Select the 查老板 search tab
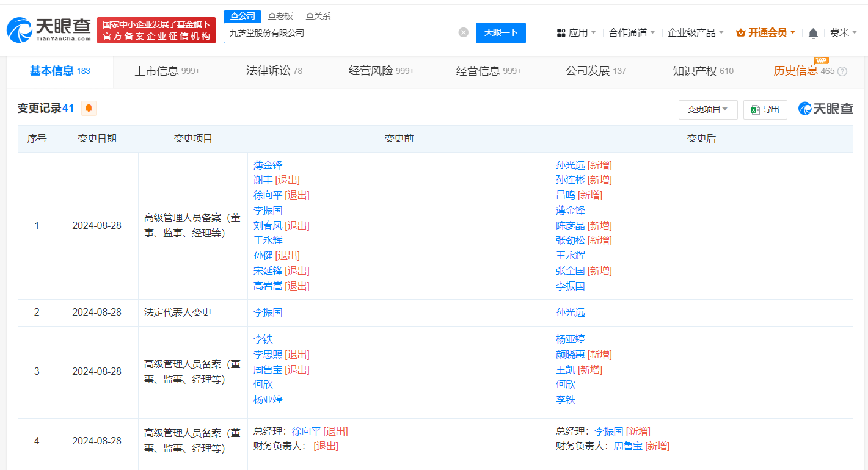Viewport: 868px width, 470px height. [x=280, y=16]
